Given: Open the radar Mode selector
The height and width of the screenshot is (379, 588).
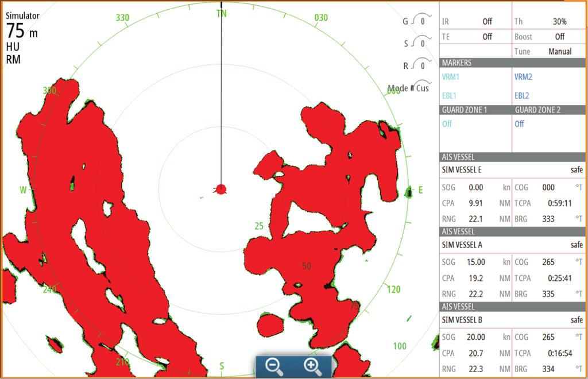Looking at the screenshot, I should point(409,88).
